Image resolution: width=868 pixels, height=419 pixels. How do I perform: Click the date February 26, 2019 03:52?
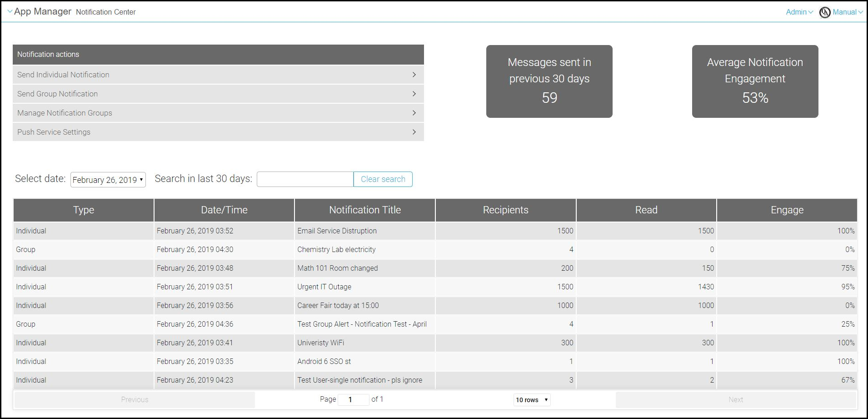click(195, 231)
